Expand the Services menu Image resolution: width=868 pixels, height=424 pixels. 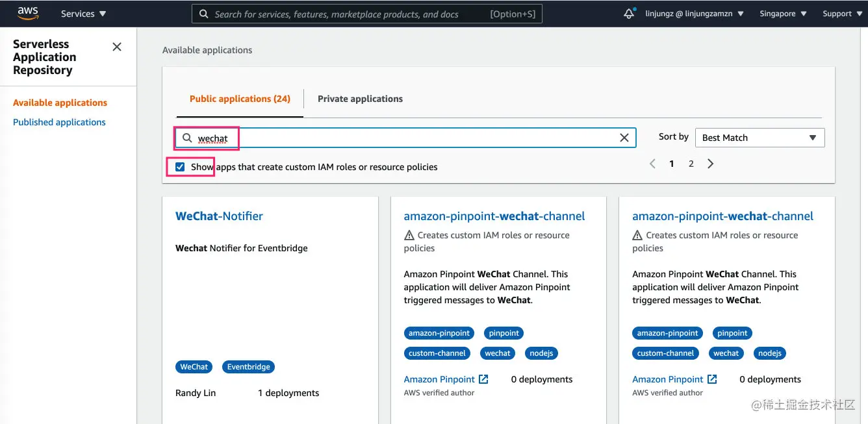pos(84,14)
